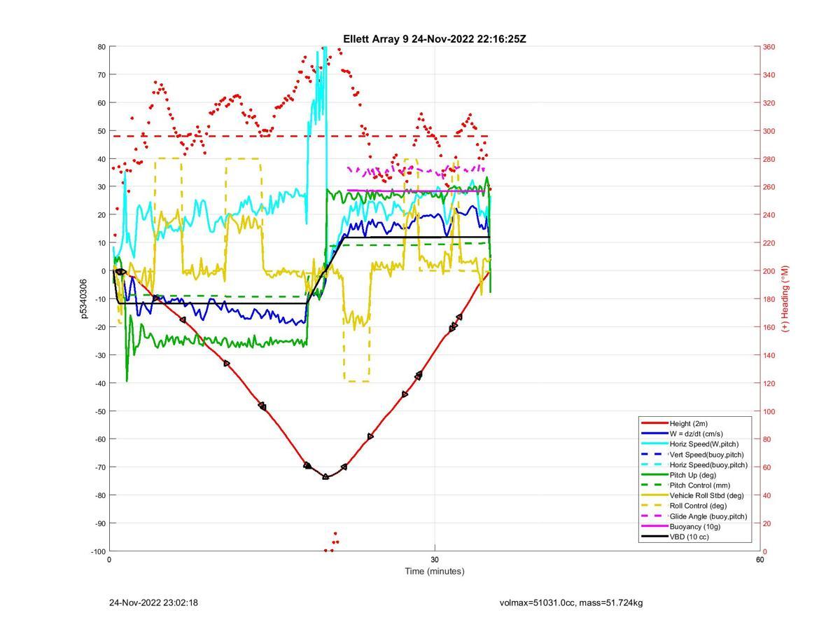840x620 pixels.
Task: Click the red Height line sample in legend
Action: tap(654, 423)
